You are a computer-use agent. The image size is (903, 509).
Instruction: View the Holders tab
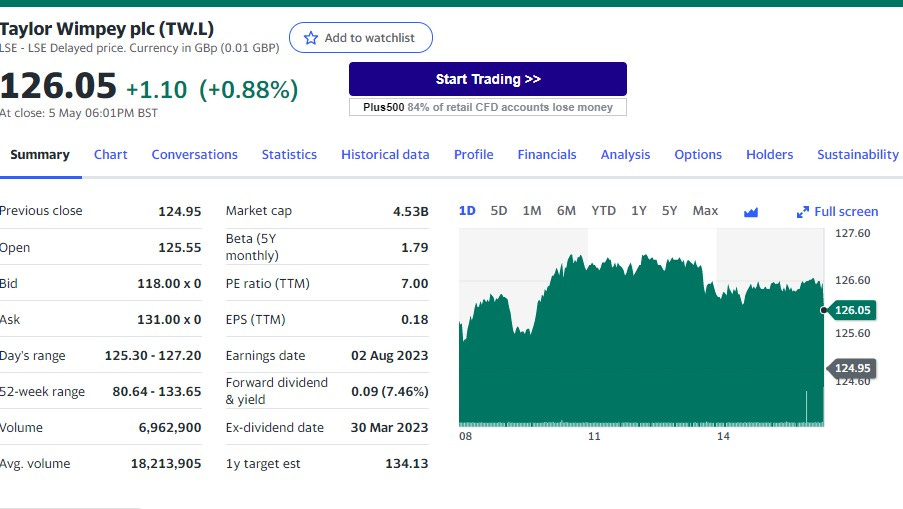(x=769, y=154)
